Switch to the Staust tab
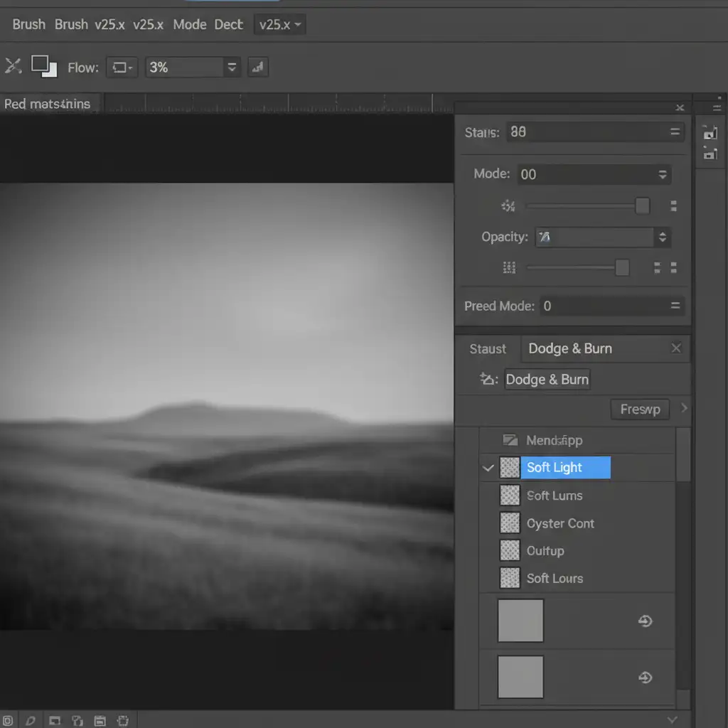Image resolution: width=728 pixels, height=728 pixels. 488,349
